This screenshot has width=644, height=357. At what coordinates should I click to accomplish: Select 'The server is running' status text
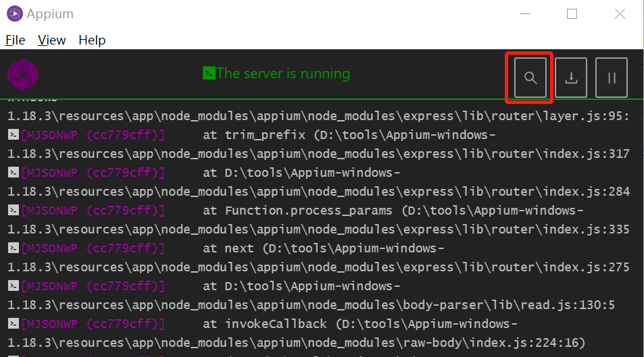click(x=283, y=74)
